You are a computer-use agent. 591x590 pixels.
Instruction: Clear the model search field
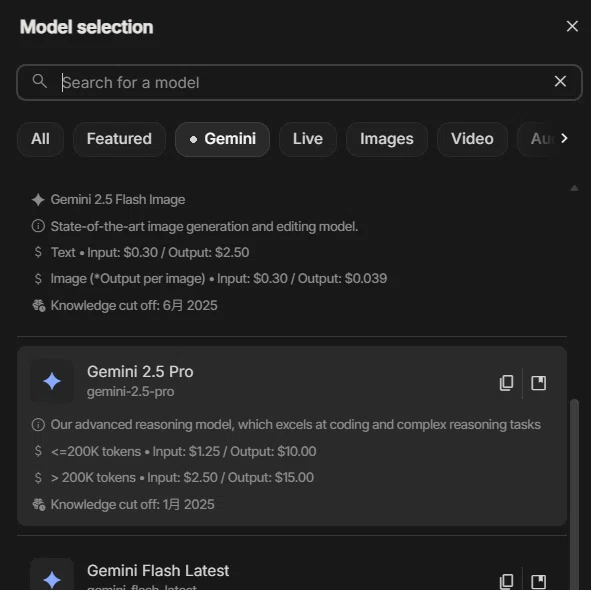click(560, 81)
